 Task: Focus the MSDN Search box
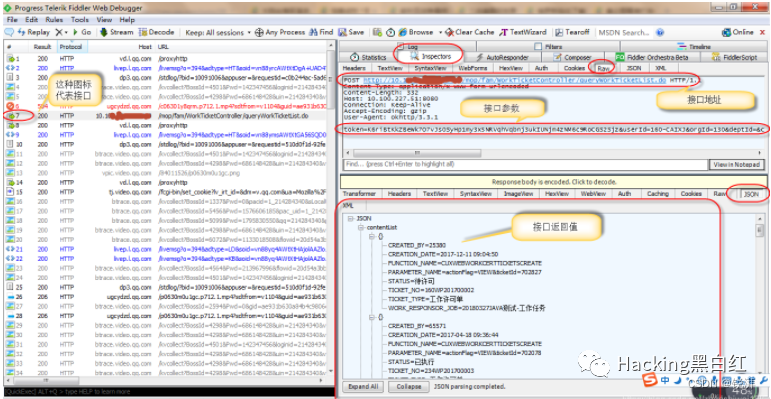click(624, 32)
